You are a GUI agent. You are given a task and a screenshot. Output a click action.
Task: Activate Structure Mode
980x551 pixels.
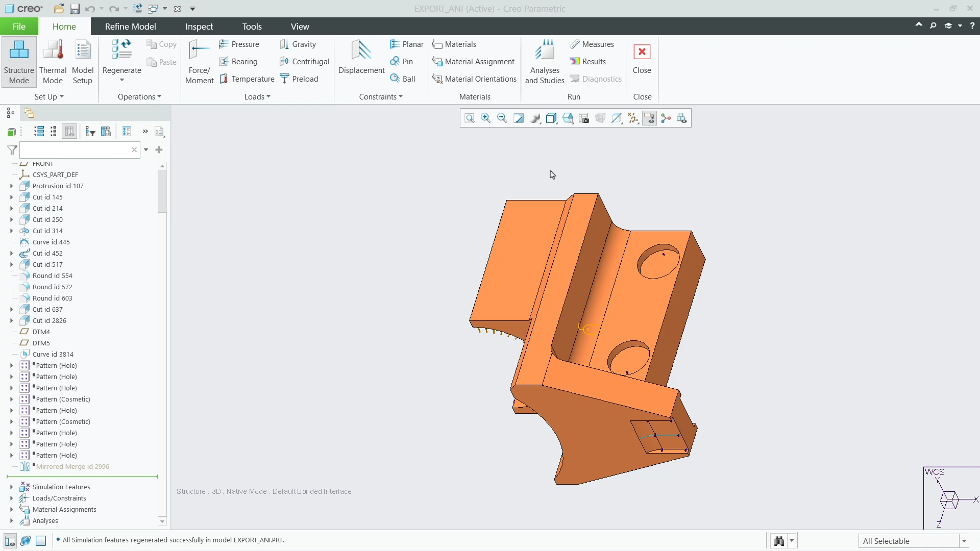pyautogui.click(x=19, y=62)
